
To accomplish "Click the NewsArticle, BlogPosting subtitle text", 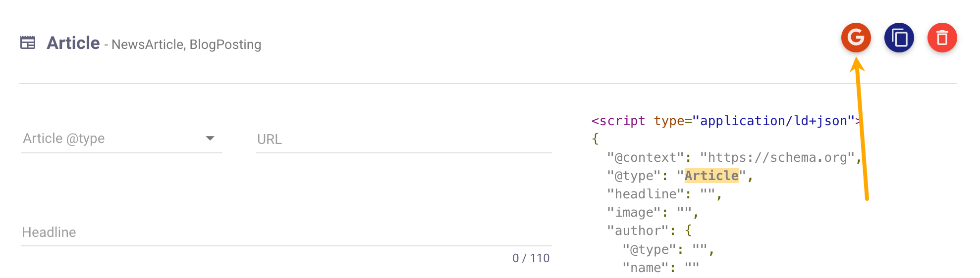I will coord(186,45).
